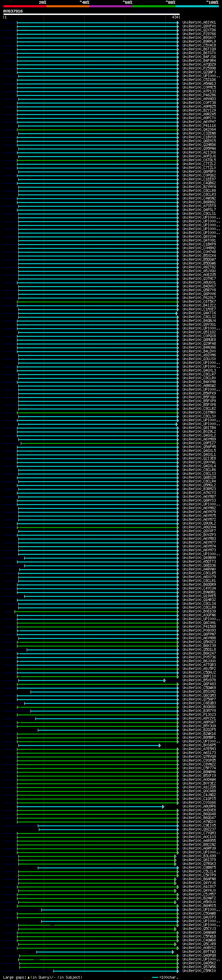Image resolution: width=222 pixels, height=980 pixels.
Task: Click hit label UniRef100_B4KYM8
Action: pos(199,382)
